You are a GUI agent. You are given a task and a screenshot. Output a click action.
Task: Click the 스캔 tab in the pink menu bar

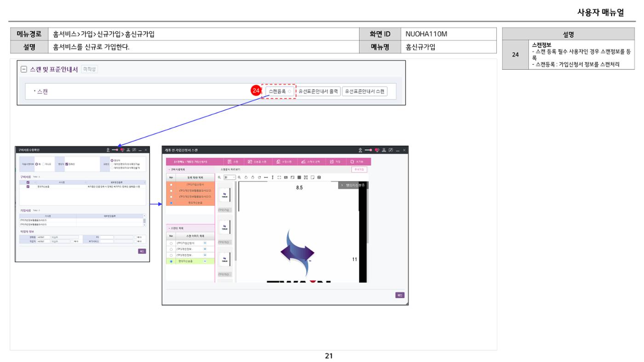click(x=233, y=162)
